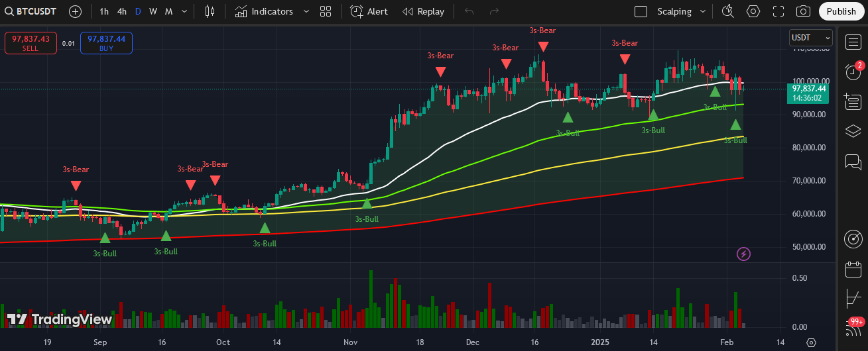The image size is (868, 351).
Task: Select the W weekly timeframe
Action: 153,11
